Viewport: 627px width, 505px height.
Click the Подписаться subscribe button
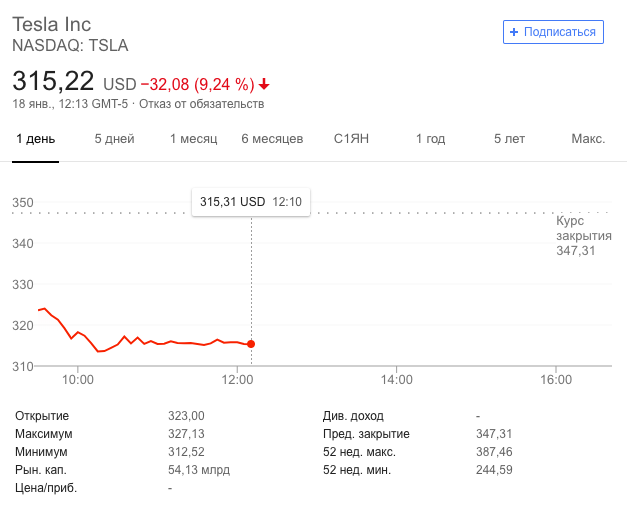coord(553,32)
